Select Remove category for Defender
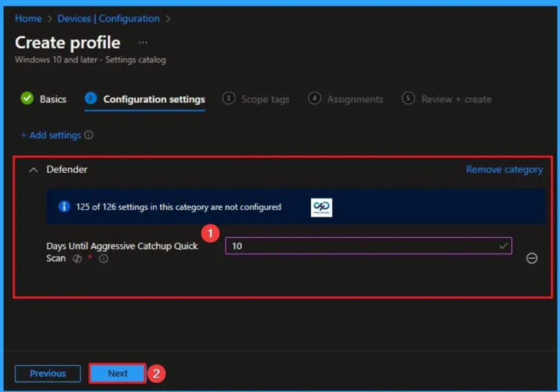This screenshot has height=392, width=560. (x=504, y=169)
